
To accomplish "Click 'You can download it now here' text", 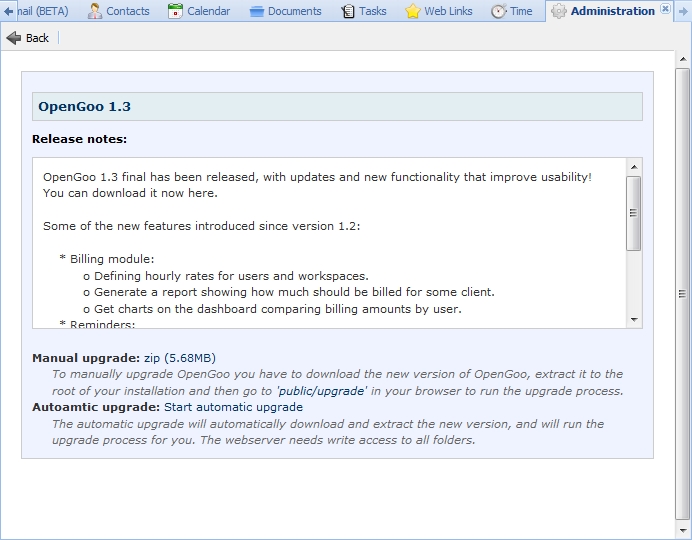I will pyautogui.click(x=130, y=193).
